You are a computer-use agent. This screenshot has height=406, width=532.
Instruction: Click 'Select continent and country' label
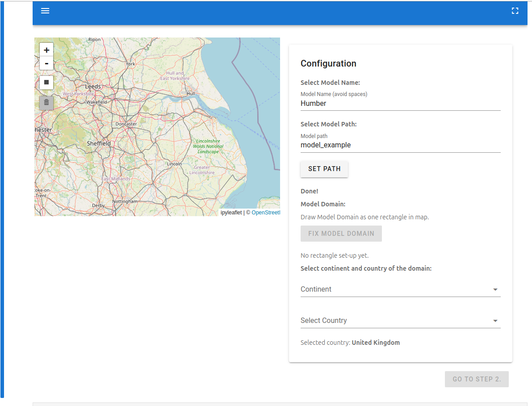click(366, 268)
